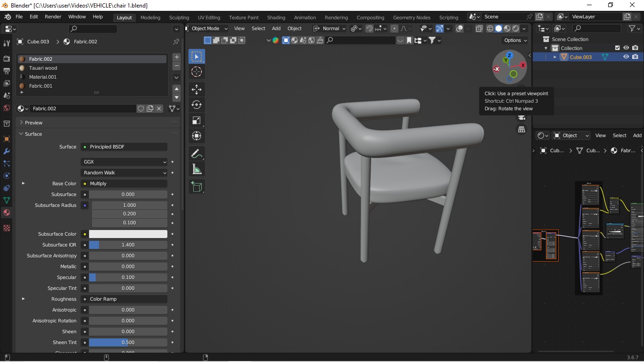Add a new material slot
This screenshot has width=644, height=362.
[177, 57]
